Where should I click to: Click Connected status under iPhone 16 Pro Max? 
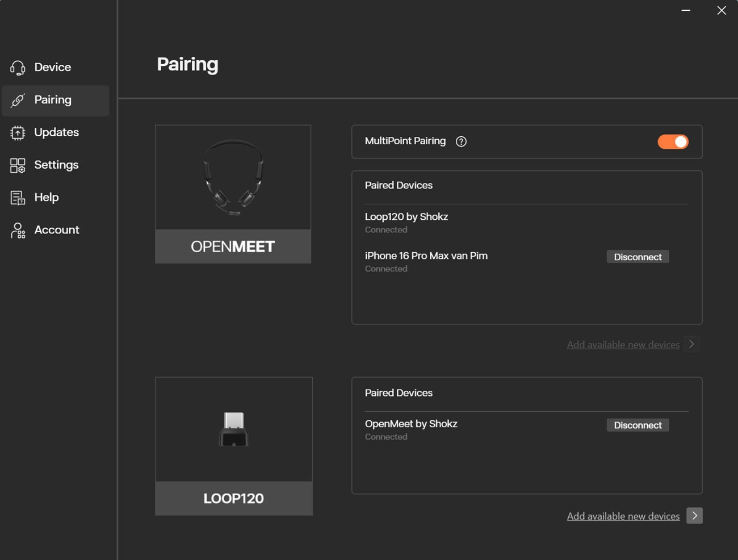(386, 269)
